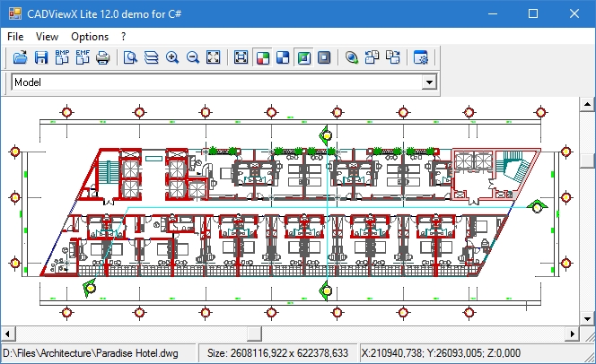Click the Print icon in toolbar
Image resolution: width=596 pixels, height=364 pixels.
[103, 58]
